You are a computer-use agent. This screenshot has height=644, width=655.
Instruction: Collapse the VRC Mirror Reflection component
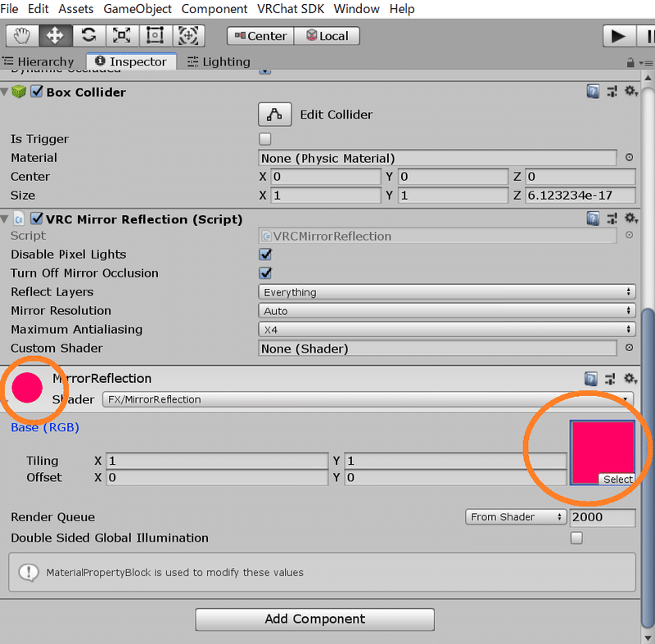coord(4,218)
